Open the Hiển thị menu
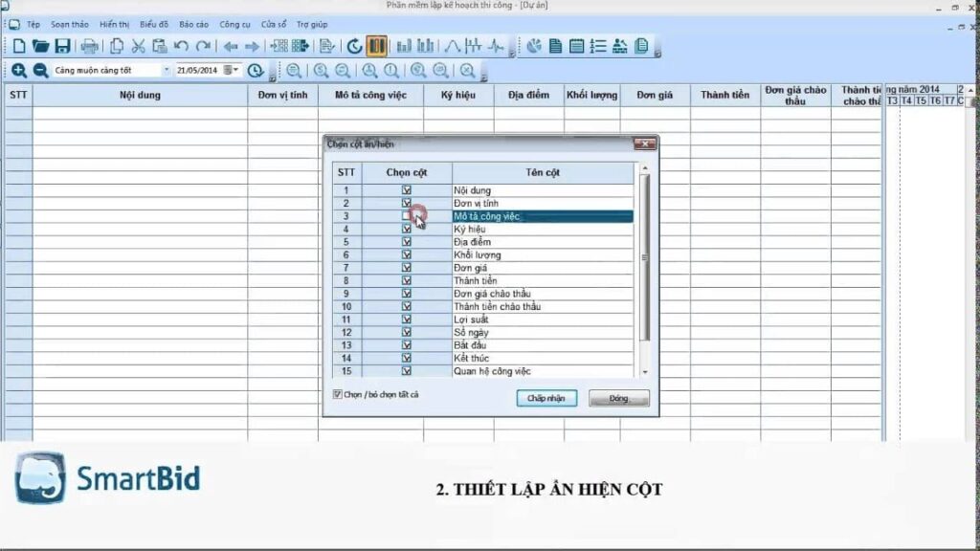The image size is (980, 551). click(115, 24)
